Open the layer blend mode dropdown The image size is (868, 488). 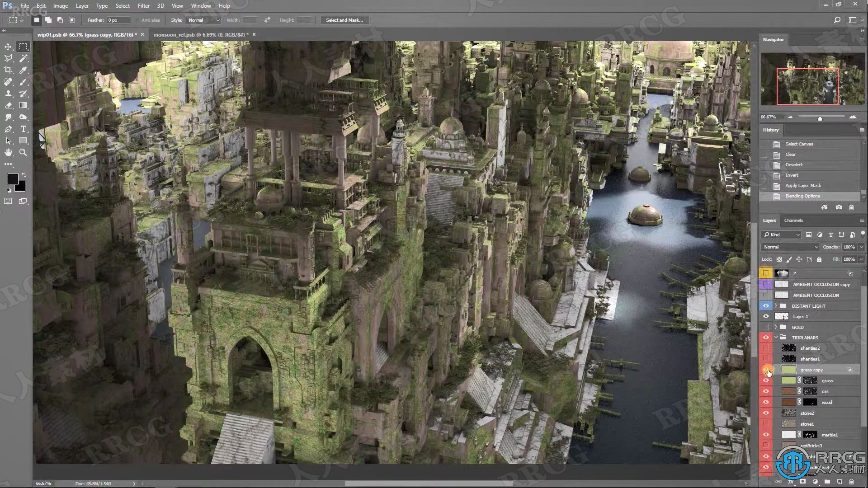(790, 247)
